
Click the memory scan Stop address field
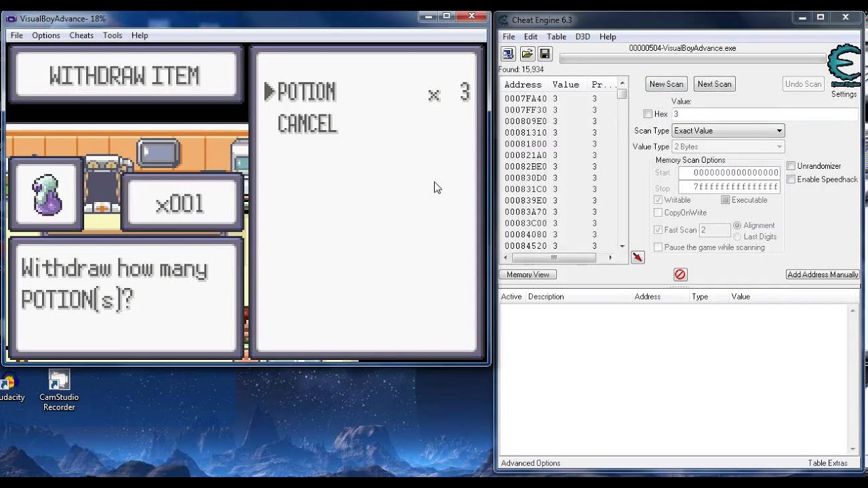(x=729, y=186)
